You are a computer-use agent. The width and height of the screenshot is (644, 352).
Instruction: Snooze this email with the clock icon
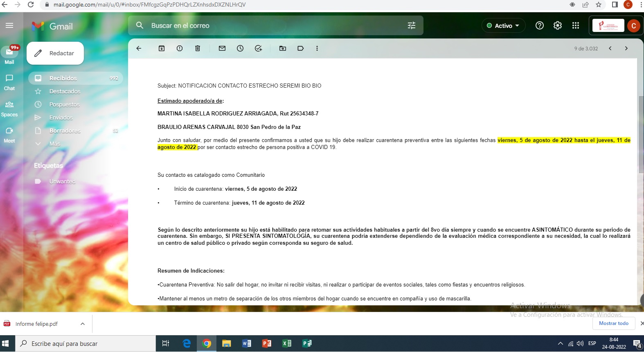tap(240, 48)
